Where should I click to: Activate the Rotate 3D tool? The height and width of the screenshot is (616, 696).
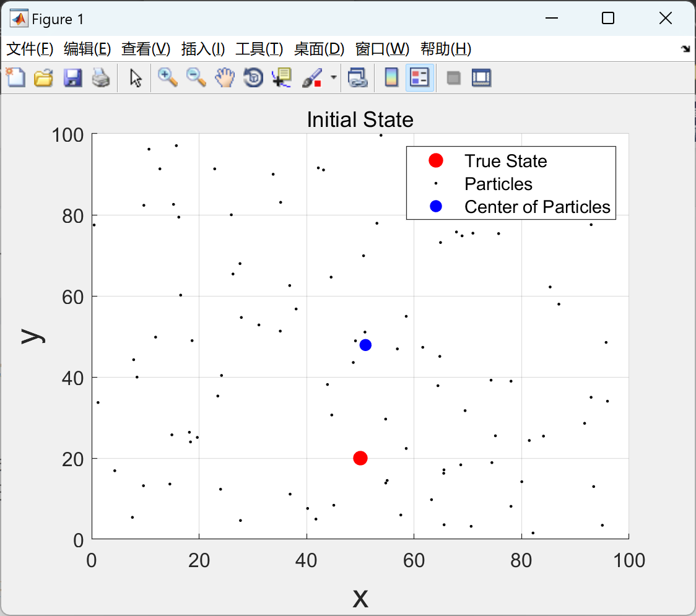tap(253, 77)
